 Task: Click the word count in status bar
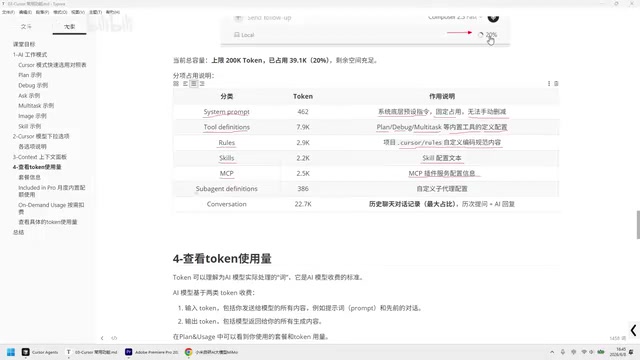pyautogui.click(x=618, y=338)
